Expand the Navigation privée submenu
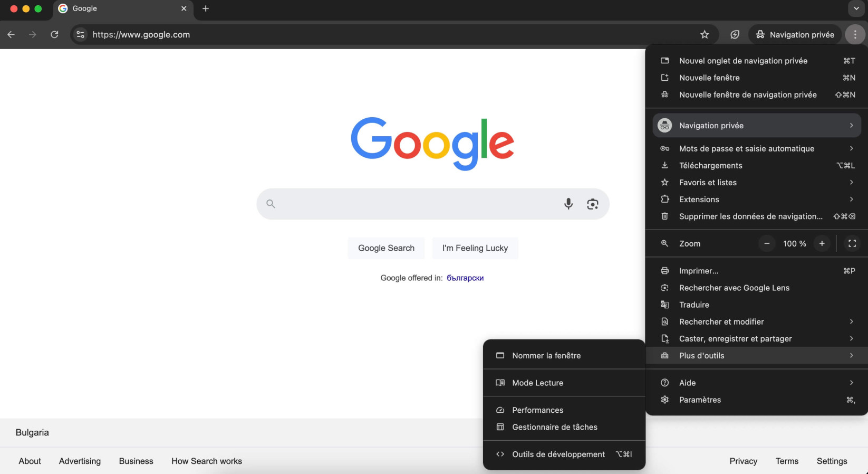This screenshot has width=868, height=474. (757, 126)
